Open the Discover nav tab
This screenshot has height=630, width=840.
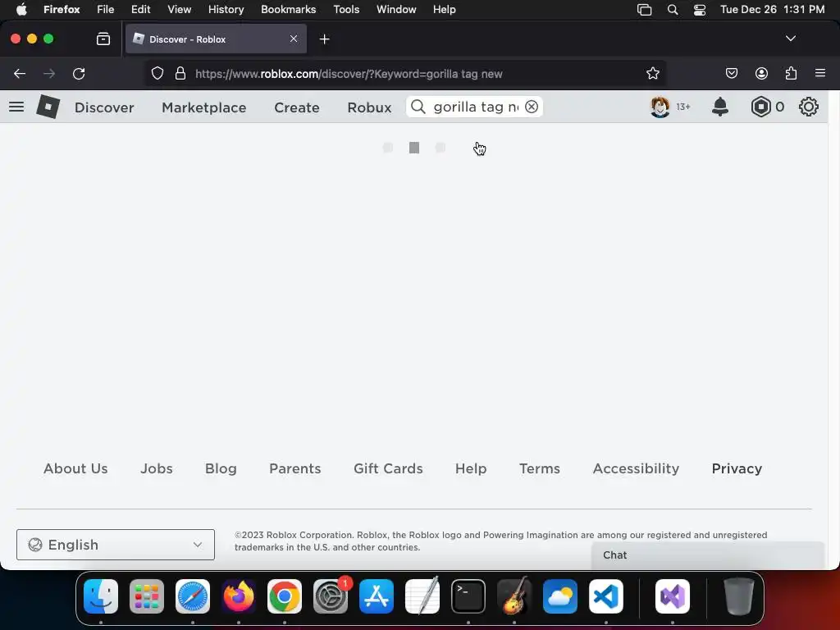[x=104, y=107]
